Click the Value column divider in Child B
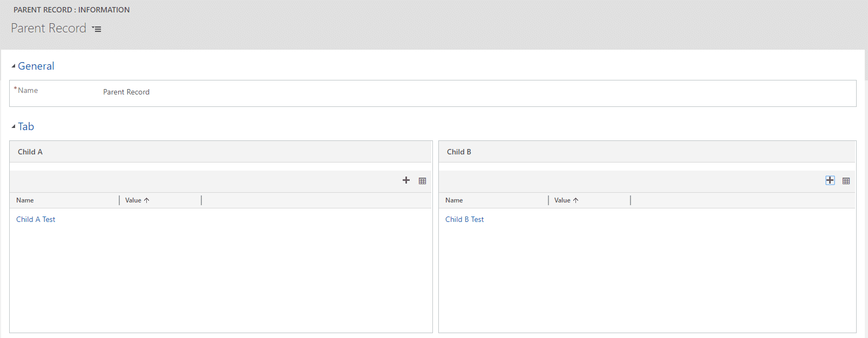The height and width of the screenshot is (338, 868). [x=630, y=200]
